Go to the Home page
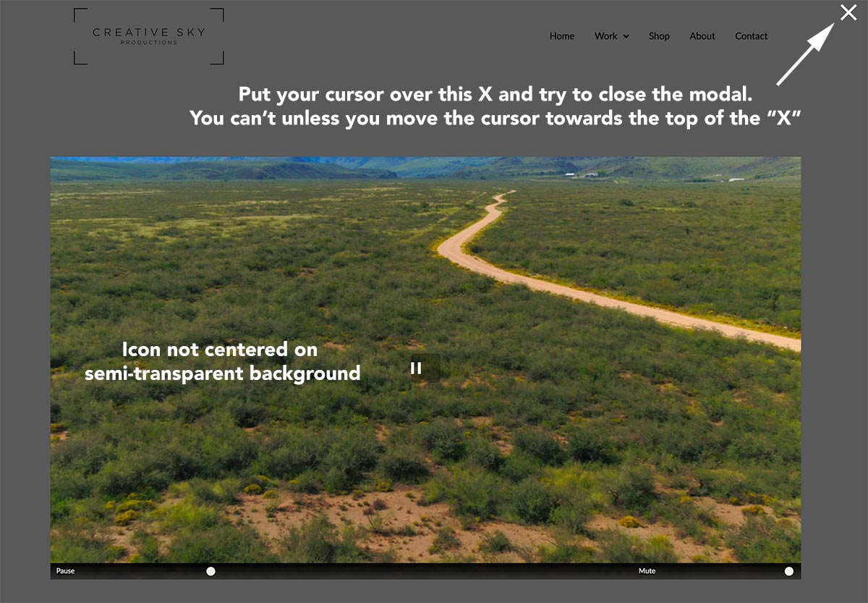The image size is (868, 603). 561,36
